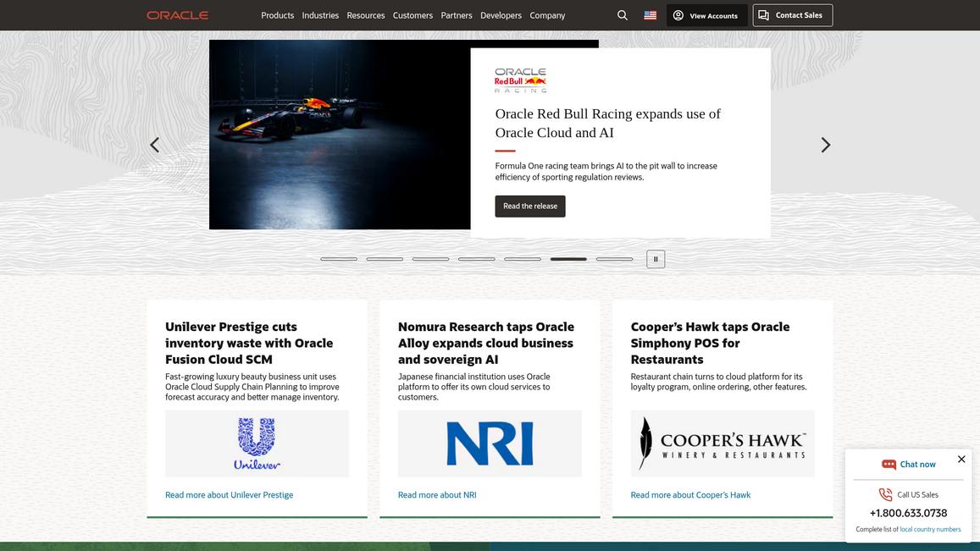
Task: Click Nomura Research taps Oracle Alloy headline
Action: tap(485, 343)
